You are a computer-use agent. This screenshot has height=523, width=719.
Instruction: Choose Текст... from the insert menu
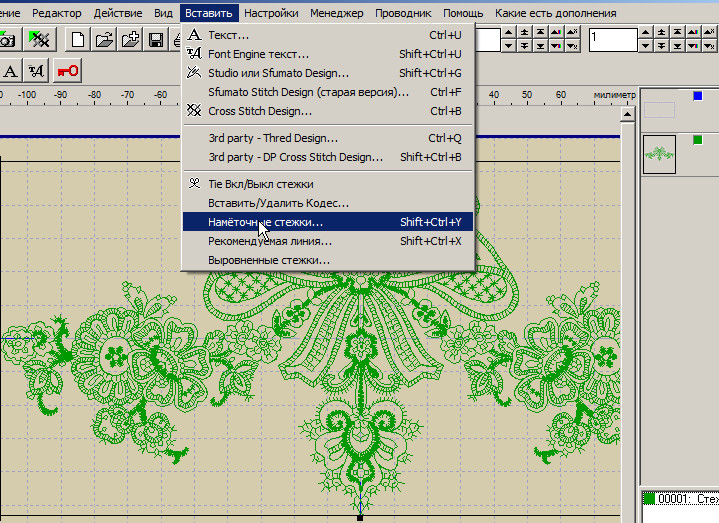[328, 35]
